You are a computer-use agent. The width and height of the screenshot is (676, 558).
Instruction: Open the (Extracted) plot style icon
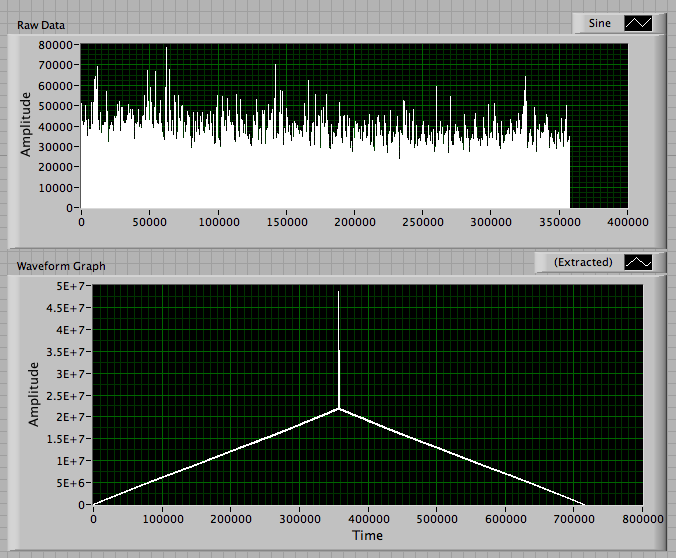click(x=638, y=262)
